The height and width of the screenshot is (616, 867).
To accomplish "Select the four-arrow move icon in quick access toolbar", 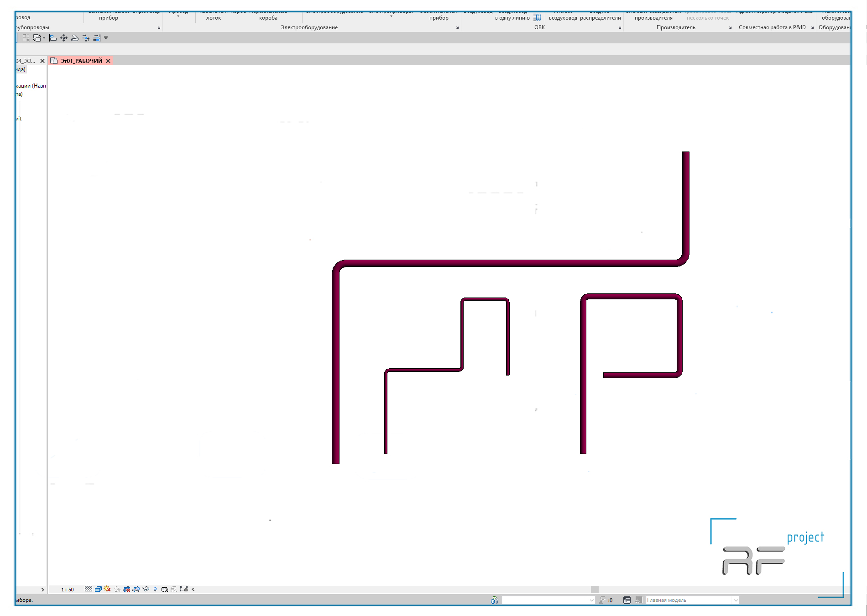I will pyautogui.click(x=64, y=38).
